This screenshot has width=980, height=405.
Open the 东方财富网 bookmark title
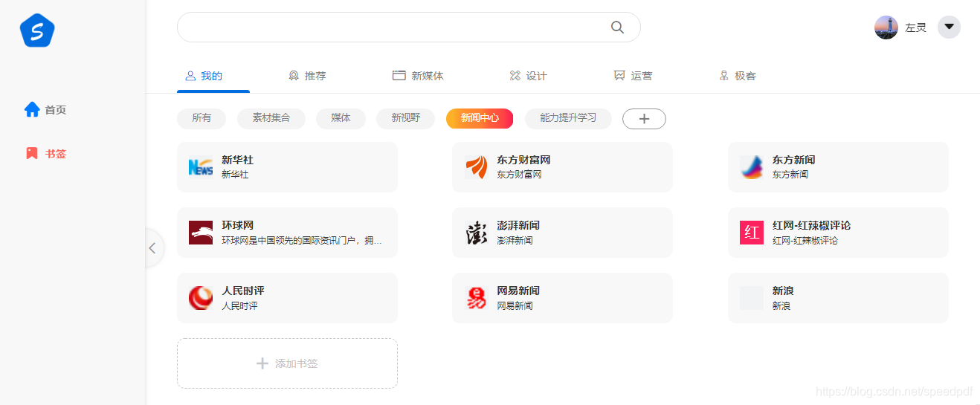[523, 160]
